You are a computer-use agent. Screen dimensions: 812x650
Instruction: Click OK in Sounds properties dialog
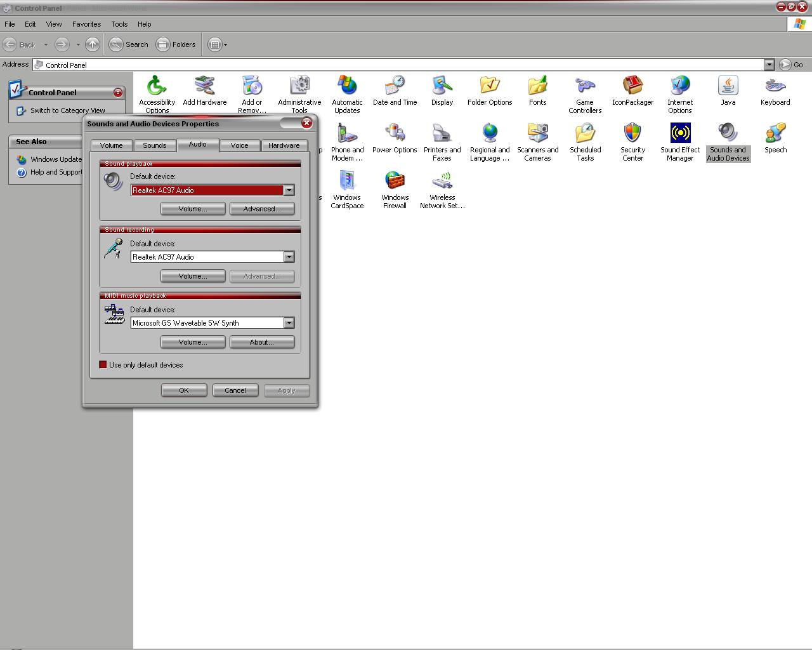tap(184, 390)
